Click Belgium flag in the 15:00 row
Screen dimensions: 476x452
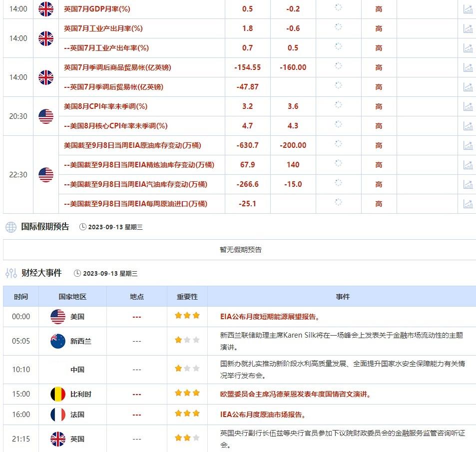(x=57, y=394)
